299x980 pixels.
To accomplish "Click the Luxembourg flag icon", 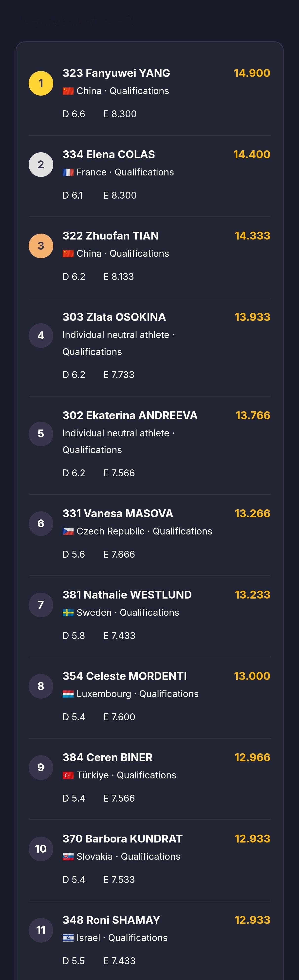I will (68, 694).
